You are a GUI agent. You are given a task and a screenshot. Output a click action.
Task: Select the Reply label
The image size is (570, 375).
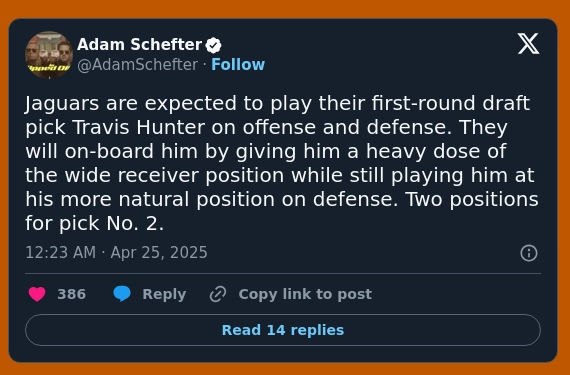(164, 294)
